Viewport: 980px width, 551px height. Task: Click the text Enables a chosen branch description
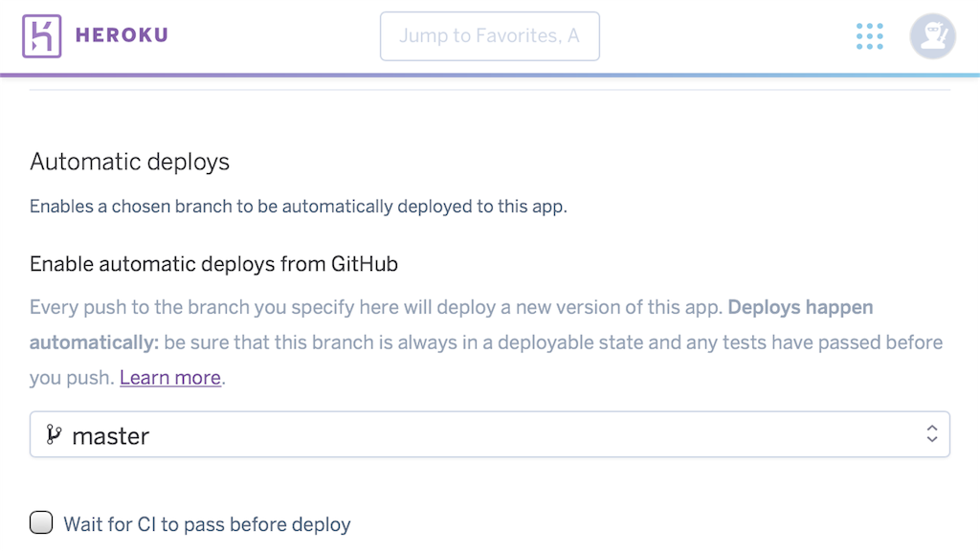(299, 207)
